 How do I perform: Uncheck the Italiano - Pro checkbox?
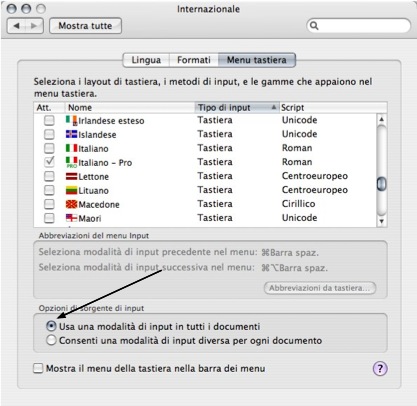[x=49, y=162]
